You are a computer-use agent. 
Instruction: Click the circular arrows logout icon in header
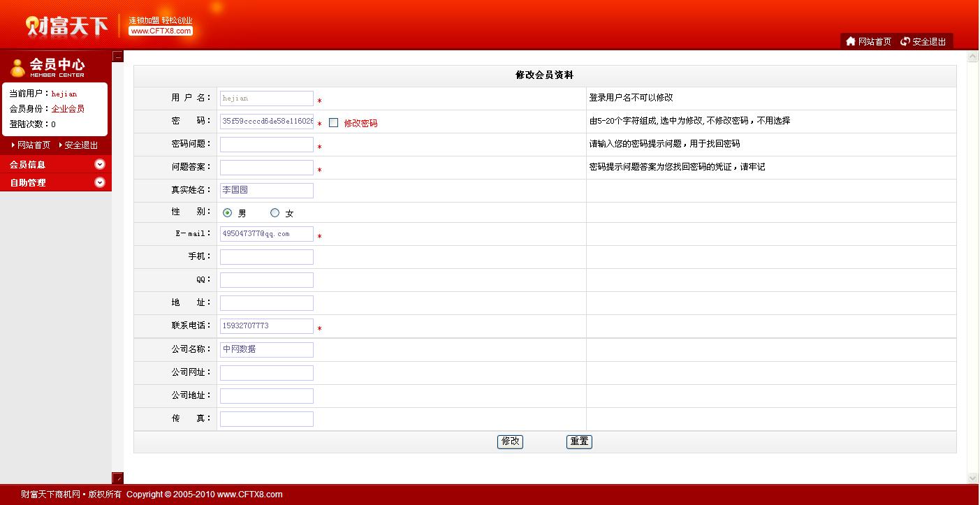click(905, 41)
